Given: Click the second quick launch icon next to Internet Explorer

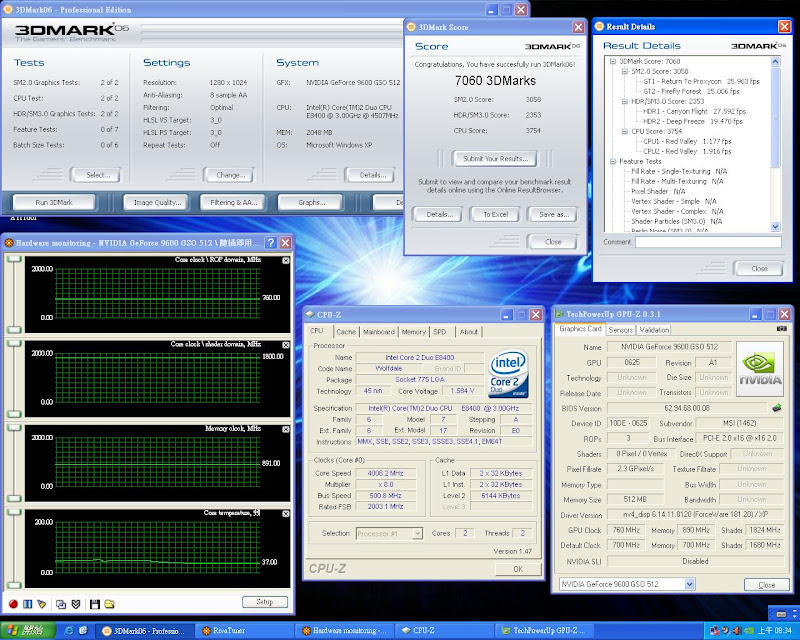Looking at the screenshot, I should [83, 631].
